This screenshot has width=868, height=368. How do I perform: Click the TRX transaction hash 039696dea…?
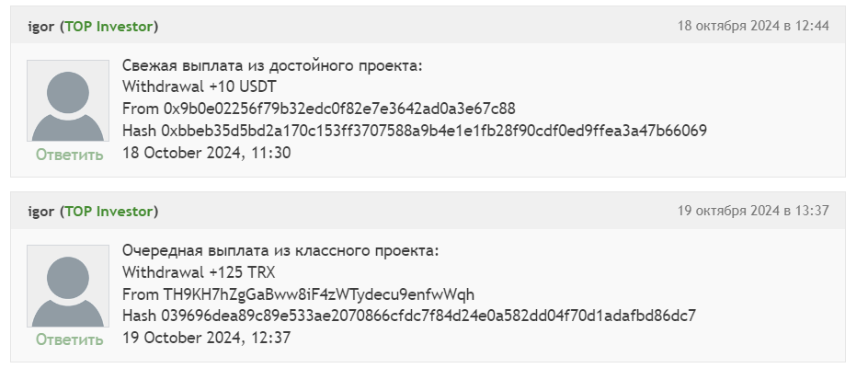click(428, 316)
